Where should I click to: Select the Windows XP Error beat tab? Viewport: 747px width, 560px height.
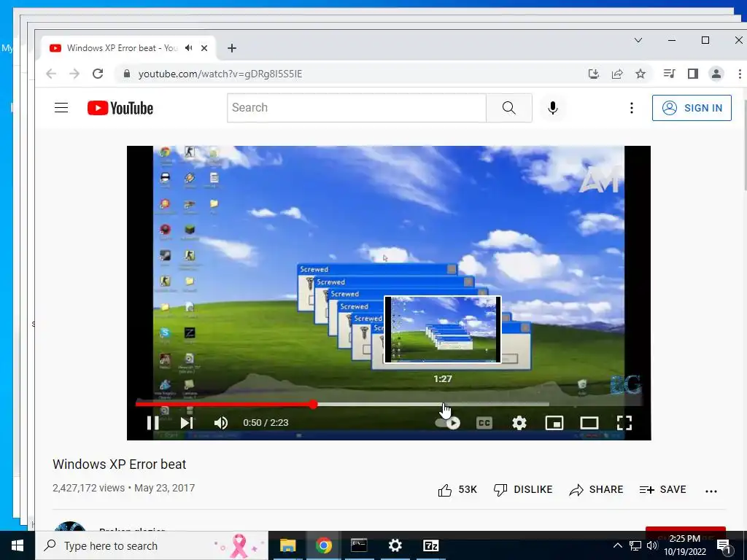point(122,48)
